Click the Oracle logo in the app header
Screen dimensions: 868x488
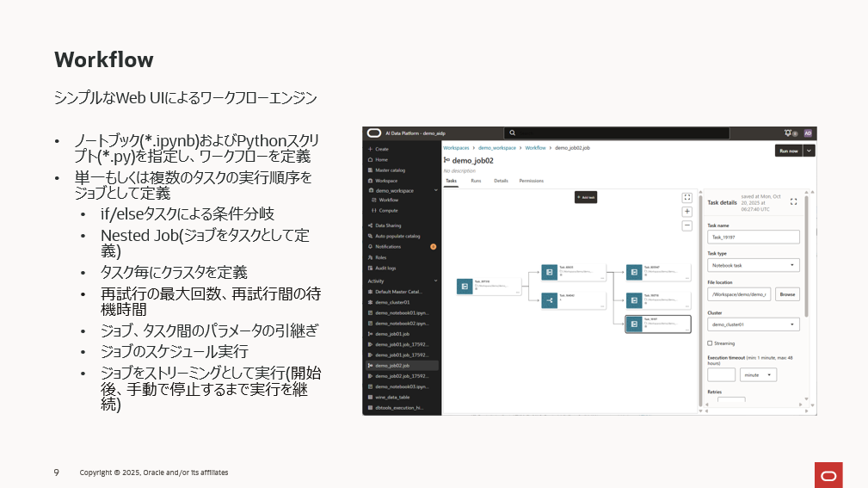[x=374, y=133]
